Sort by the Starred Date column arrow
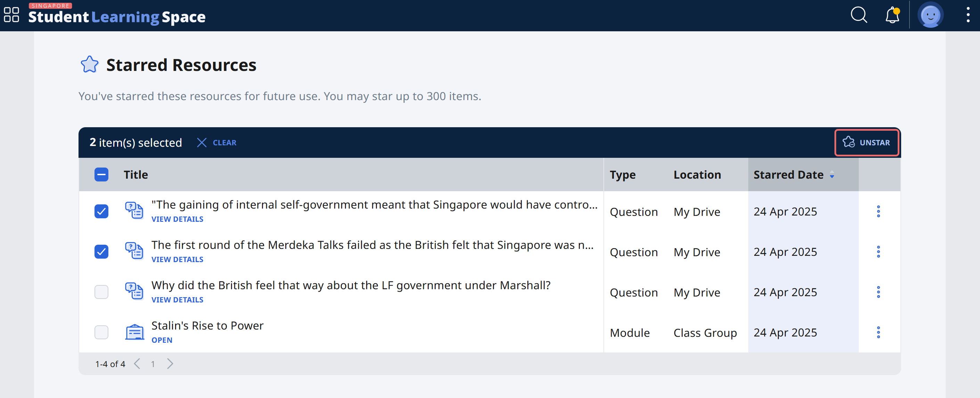Screen dimensions: 980x398 (832, 175)
